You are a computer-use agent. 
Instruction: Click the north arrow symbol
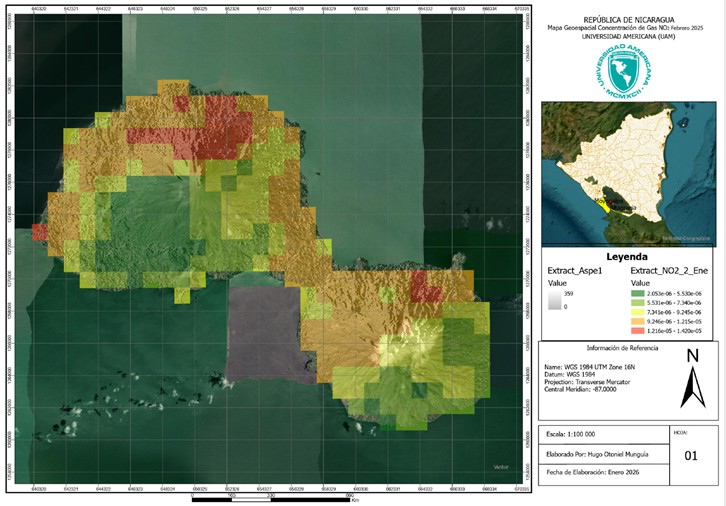coord(693,380)
